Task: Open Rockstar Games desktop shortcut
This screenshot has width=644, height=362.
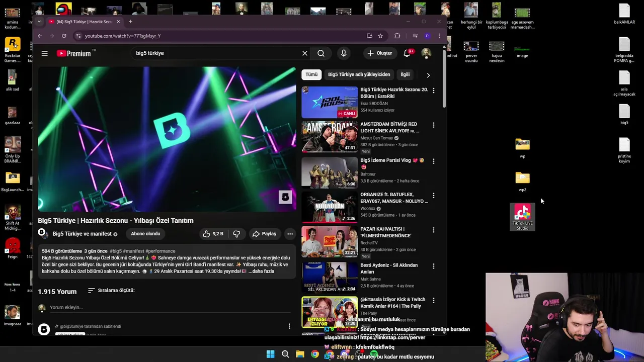Action: pyautogui.click(x=13, y=50)
